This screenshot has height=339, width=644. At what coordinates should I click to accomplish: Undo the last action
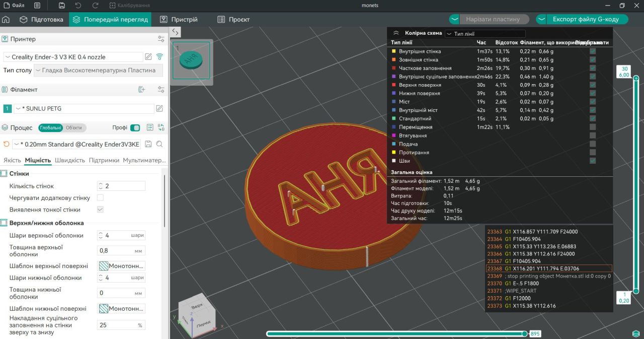(x=78, y=6)
